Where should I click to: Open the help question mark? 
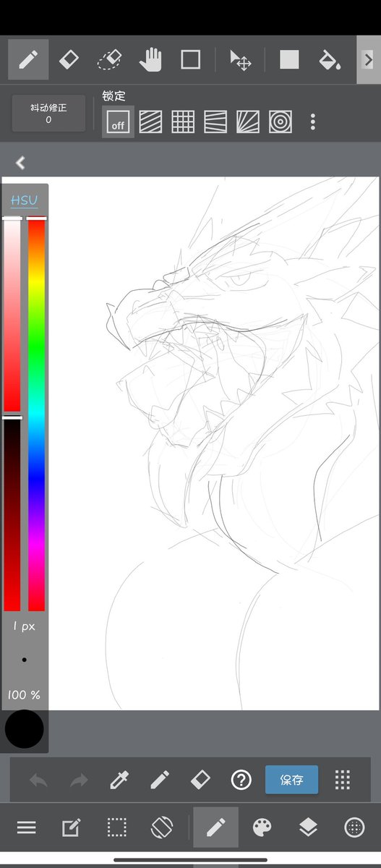point(241,780)
